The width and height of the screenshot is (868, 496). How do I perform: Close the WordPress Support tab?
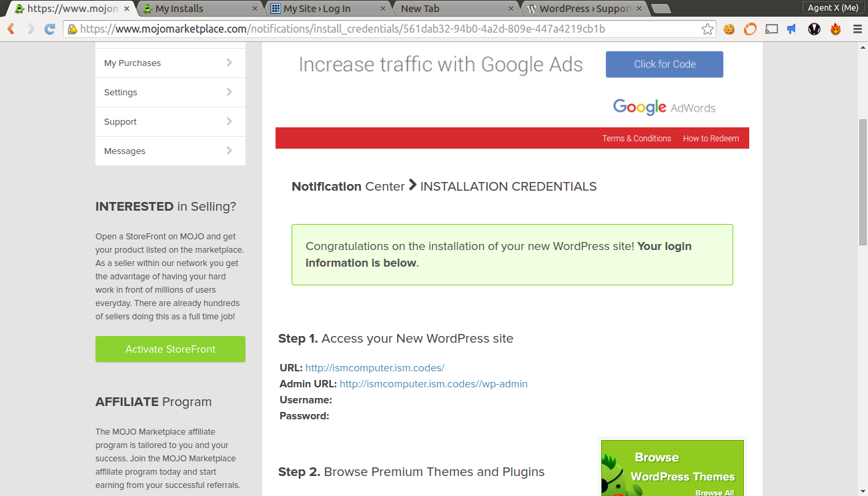639,9
